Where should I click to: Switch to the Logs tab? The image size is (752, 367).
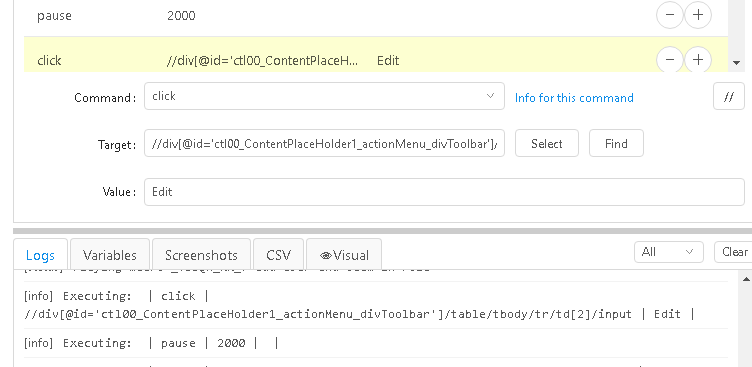pyautogui.click(x=40, y=255)
